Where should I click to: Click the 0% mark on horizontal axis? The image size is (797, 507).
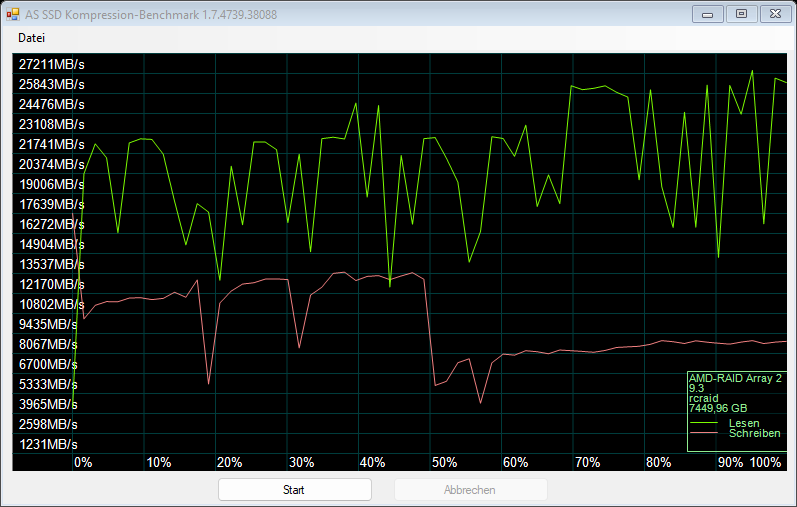(x=83, y=462)
